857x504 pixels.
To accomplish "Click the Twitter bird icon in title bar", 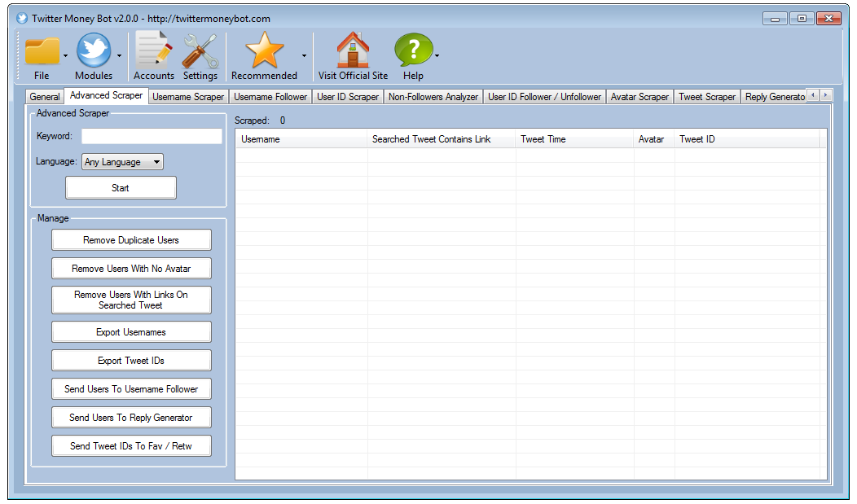I will 22,18.
